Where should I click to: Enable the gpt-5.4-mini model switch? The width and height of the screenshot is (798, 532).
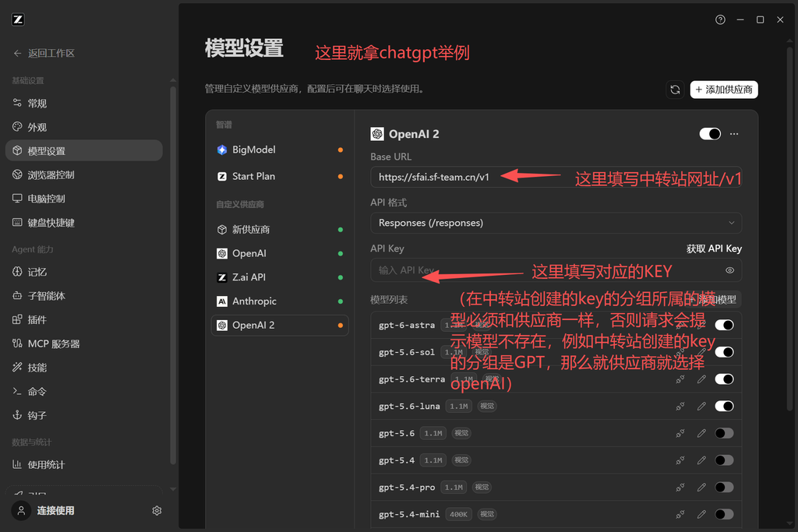pos(724,514)
